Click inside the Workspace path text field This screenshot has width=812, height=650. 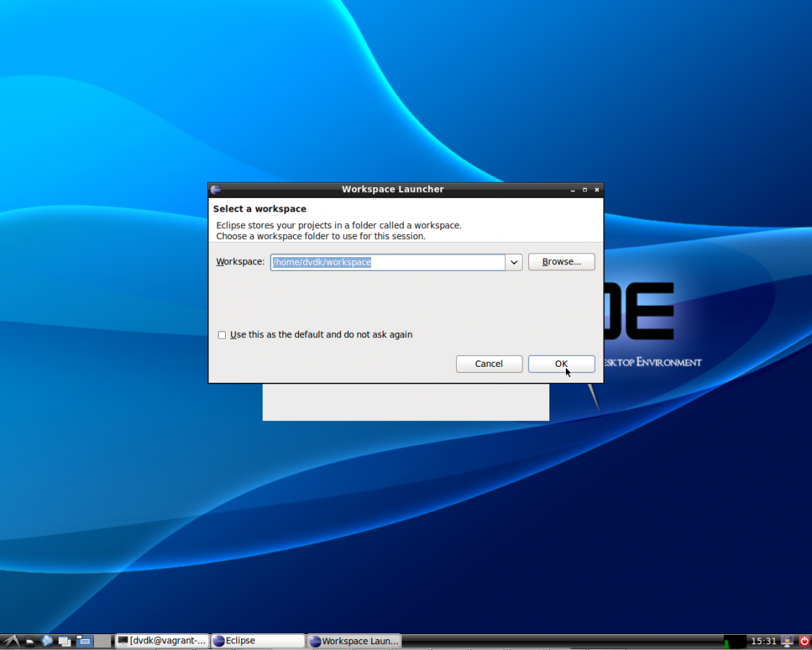(433, 262)
